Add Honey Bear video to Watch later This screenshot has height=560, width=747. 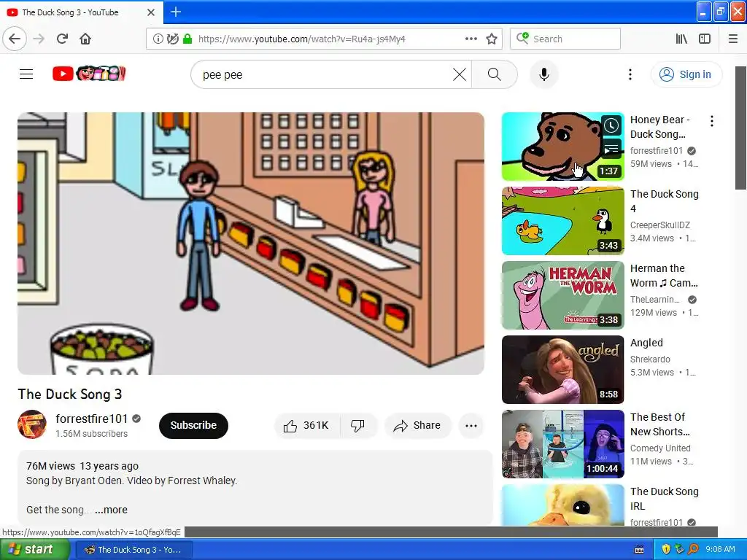point(612,125)
